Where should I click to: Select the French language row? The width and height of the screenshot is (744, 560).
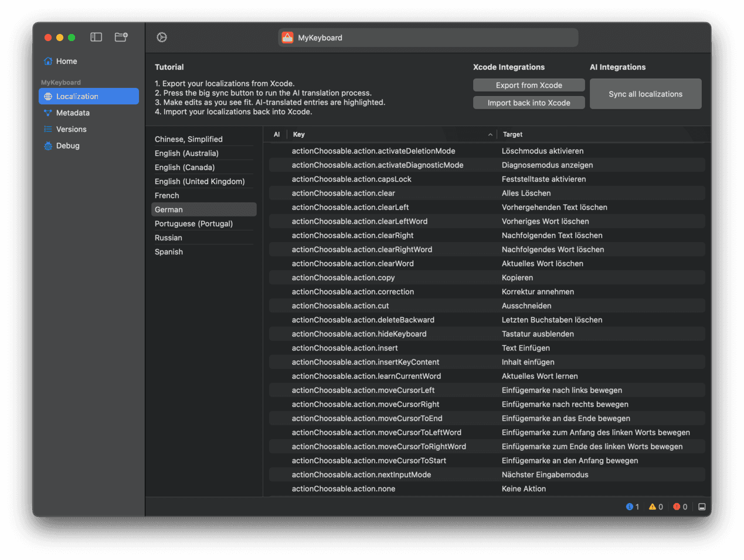203,195
